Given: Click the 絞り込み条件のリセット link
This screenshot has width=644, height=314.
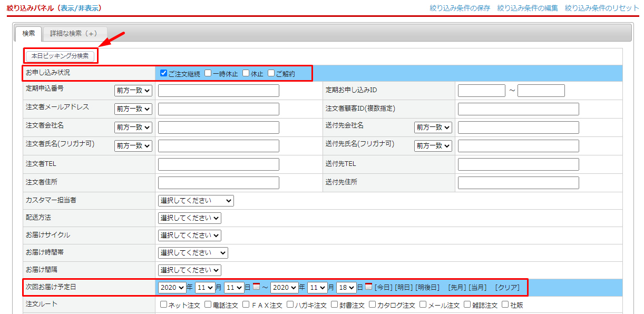Looking at the screenshot, I should (602, 8).
